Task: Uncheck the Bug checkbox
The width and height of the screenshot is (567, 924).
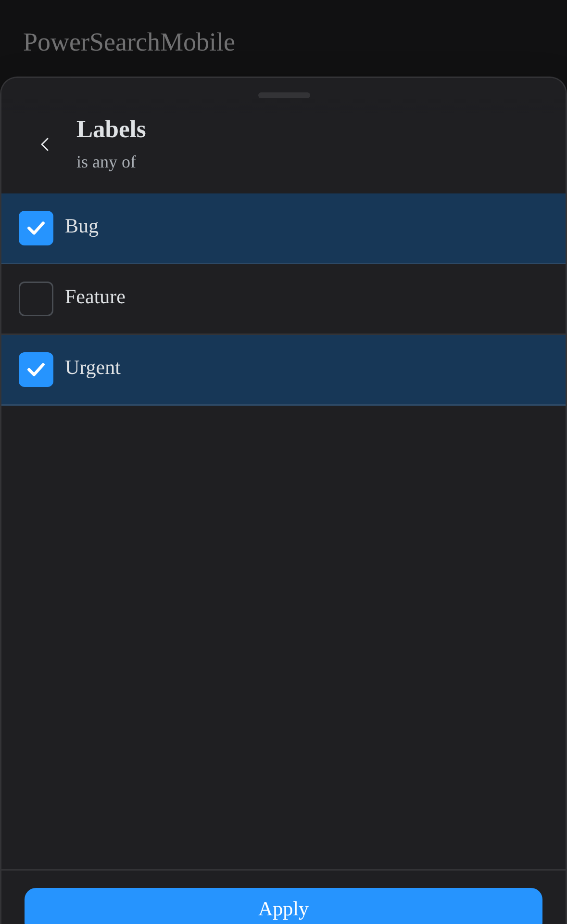Action: 36,228
